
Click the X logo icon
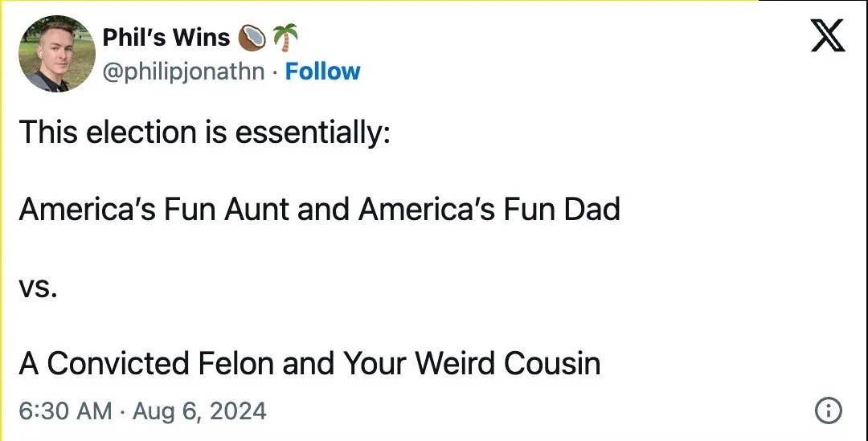[828, 36]
